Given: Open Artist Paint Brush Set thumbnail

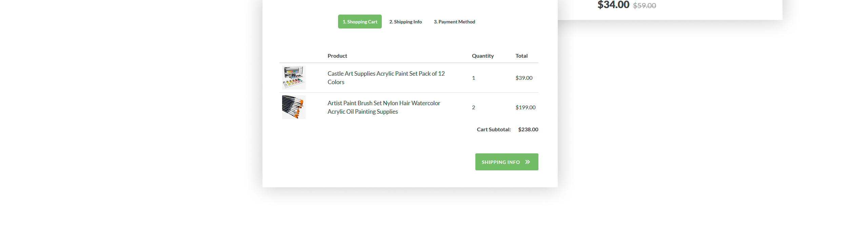Looking at the screenshot, I should click(x=294, y=107).
